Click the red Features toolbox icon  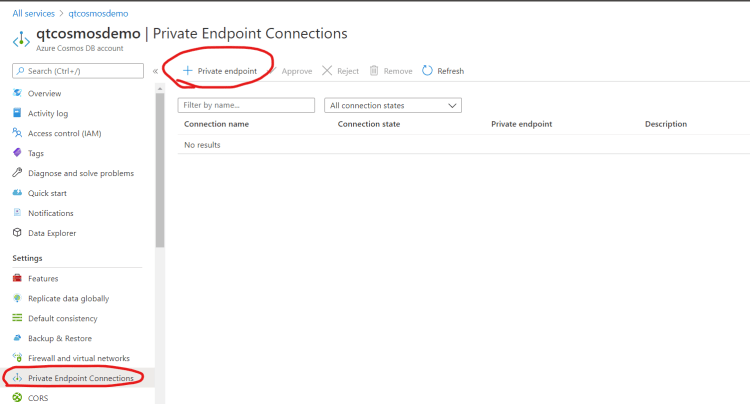[x=17, y=278]
